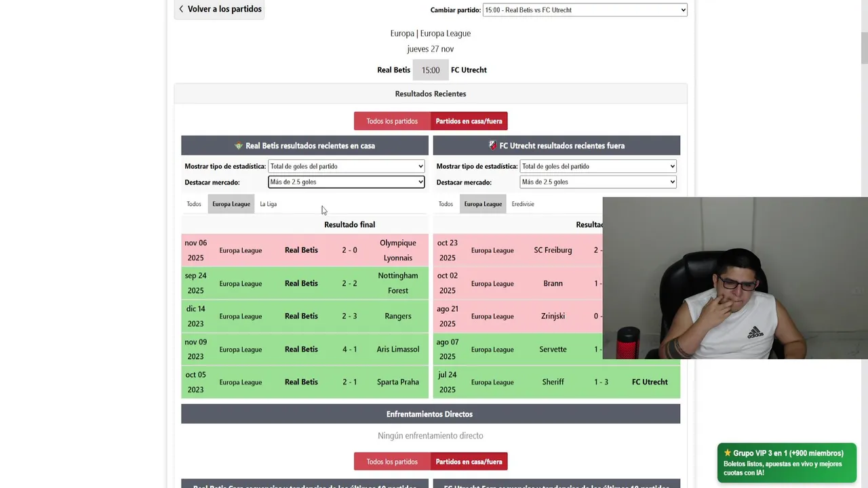Switch to Europa League tab under Real Betis
The width and height of the screenshot is (868, 488).
click(231, 204)
